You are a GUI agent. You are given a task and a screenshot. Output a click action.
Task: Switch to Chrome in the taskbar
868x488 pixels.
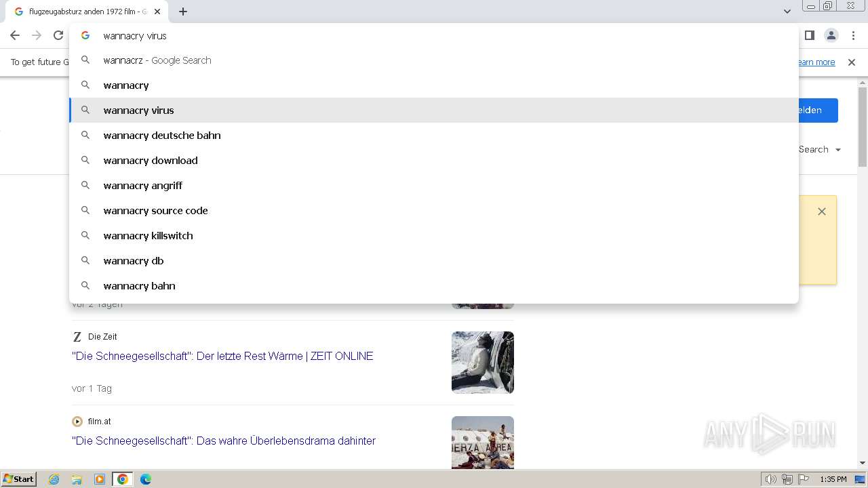coord(123,479)
